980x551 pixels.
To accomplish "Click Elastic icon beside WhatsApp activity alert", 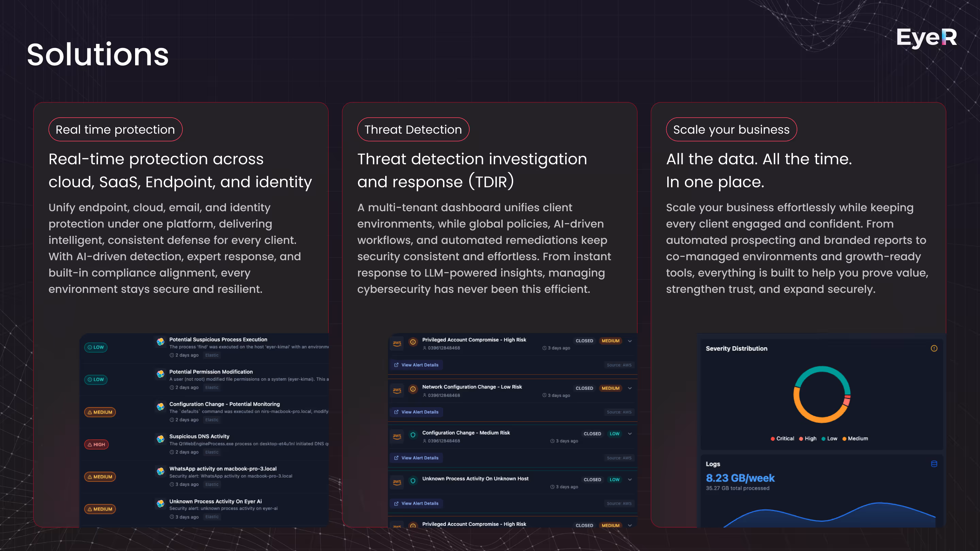I will coord(161,471).
